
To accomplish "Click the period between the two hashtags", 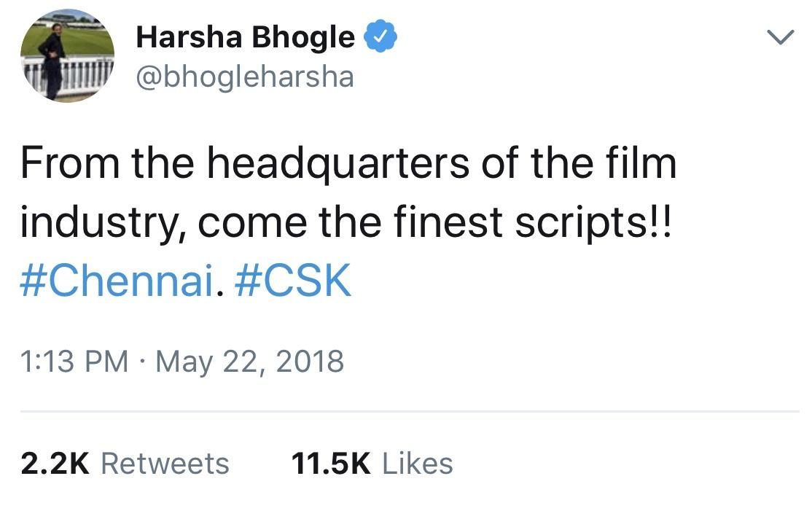I will (x=220, y=293).
